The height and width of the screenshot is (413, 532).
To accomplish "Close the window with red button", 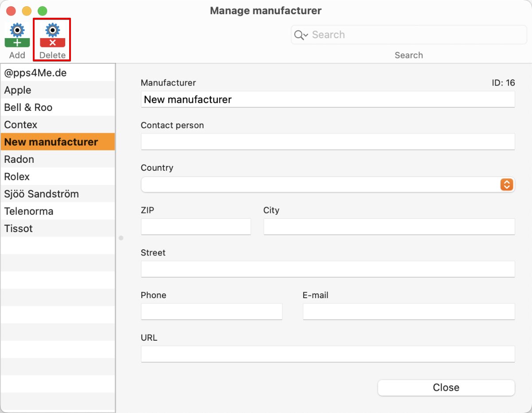I will (x=11, y=11).
